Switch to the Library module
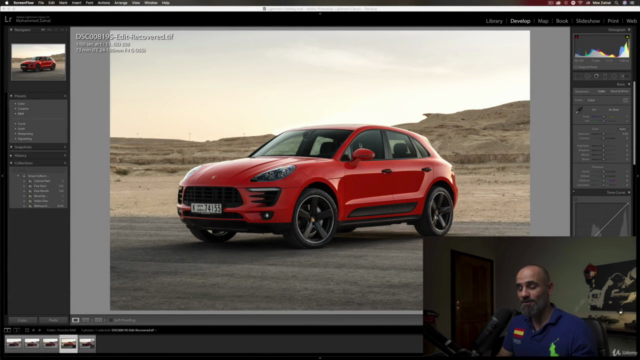640x360 pixels. (x=494, y=21)
